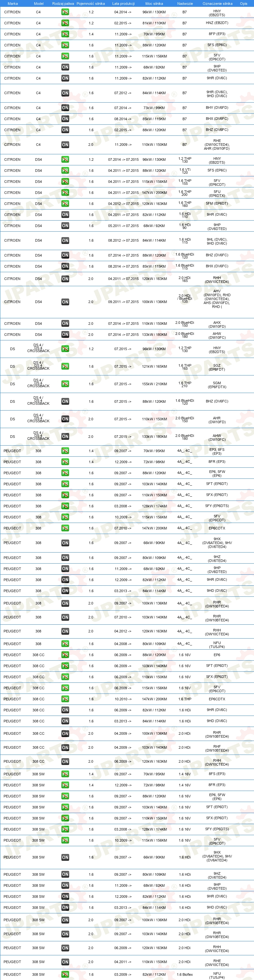Select the '121kW / 165KM' power cell

pos(154,367)
